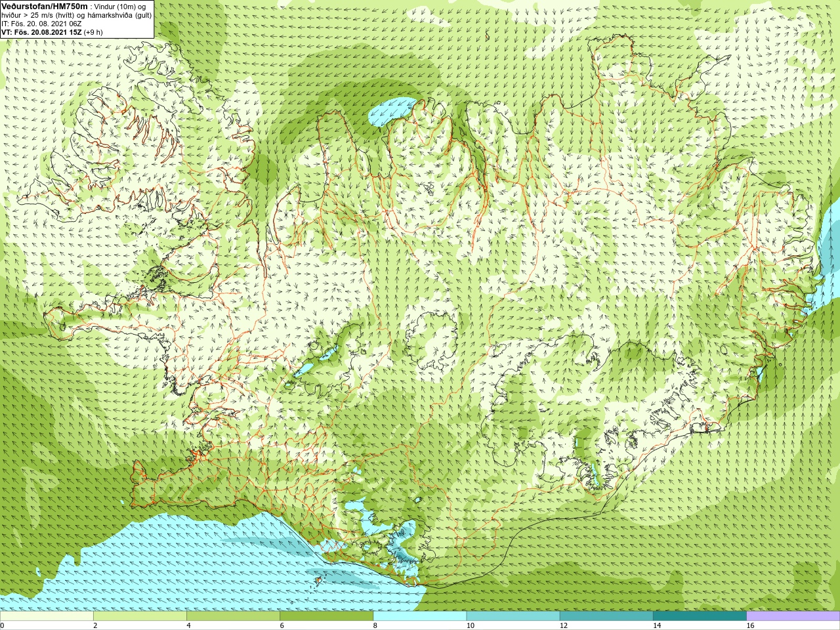Click the pale 0–2 m/s legend swatch

tap(47, 616)
